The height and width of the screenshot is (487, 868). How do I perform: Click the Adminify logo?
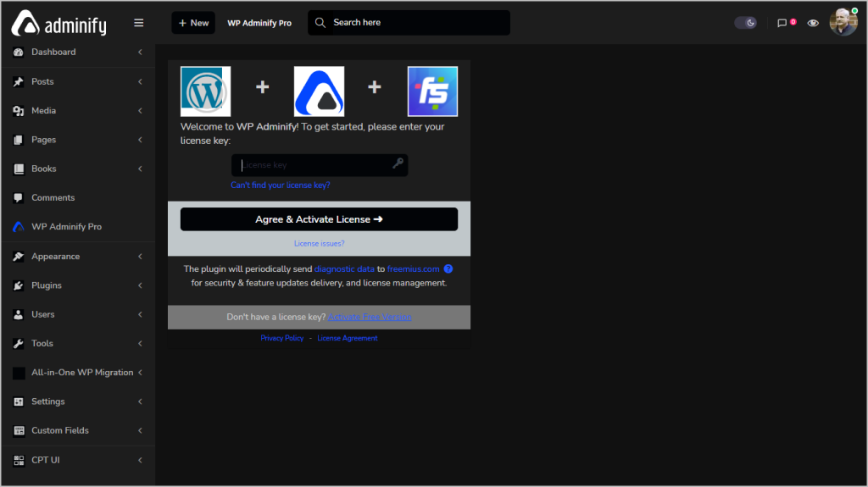[x=58, y=23]
